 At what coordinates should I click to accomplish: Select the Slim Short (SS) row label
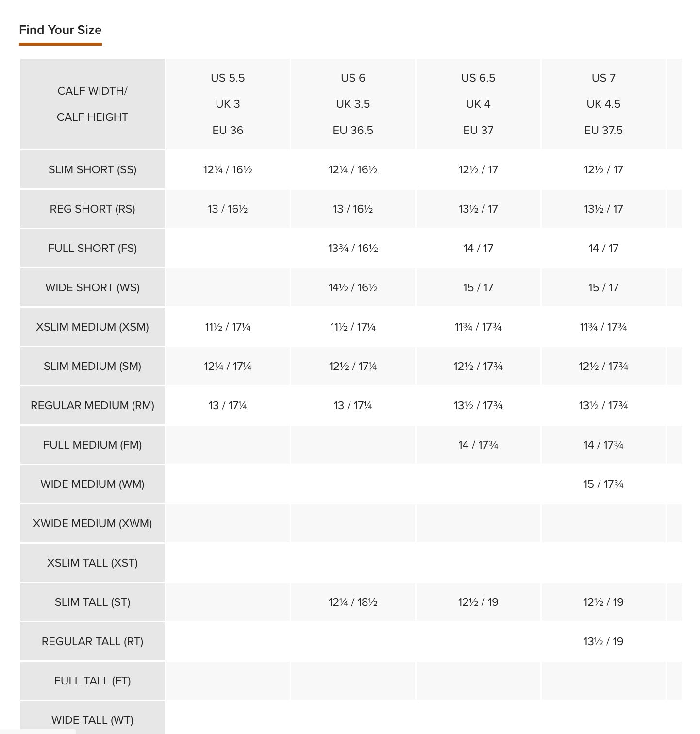[x=92, y=169]
